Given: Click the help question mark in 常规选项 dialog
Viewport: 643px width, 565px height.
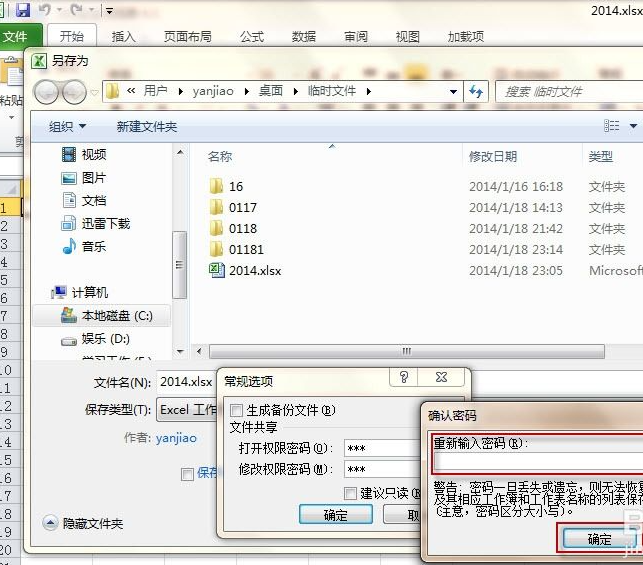Looking at the screenshot, I should tap(404, 377).
